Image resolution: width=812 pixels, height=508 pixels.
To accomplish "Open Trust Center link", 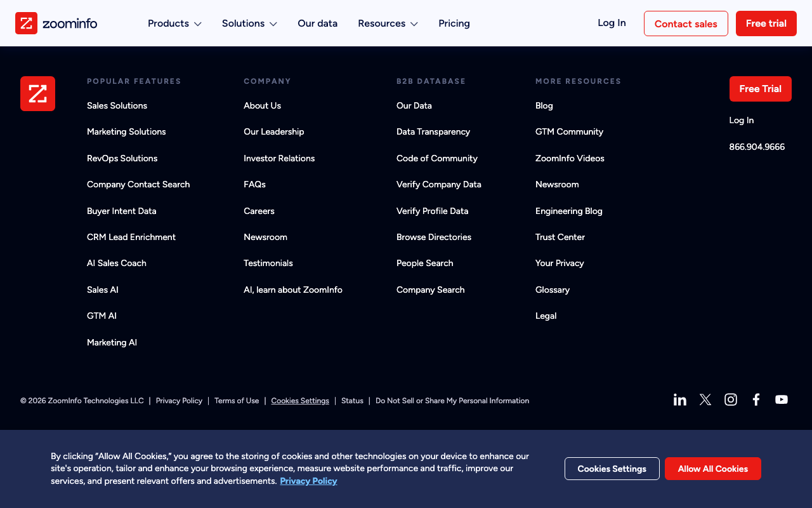I will 560,237.
